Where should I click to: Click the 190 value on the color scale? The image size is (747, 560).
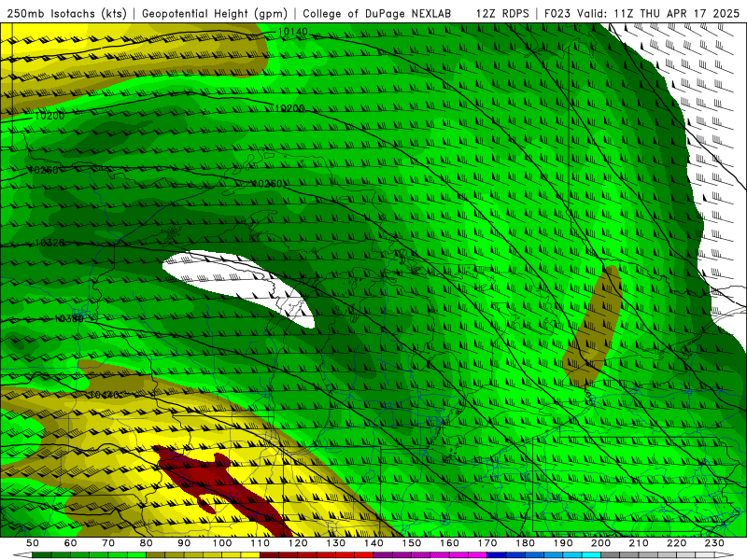click(x=564, y=543)
